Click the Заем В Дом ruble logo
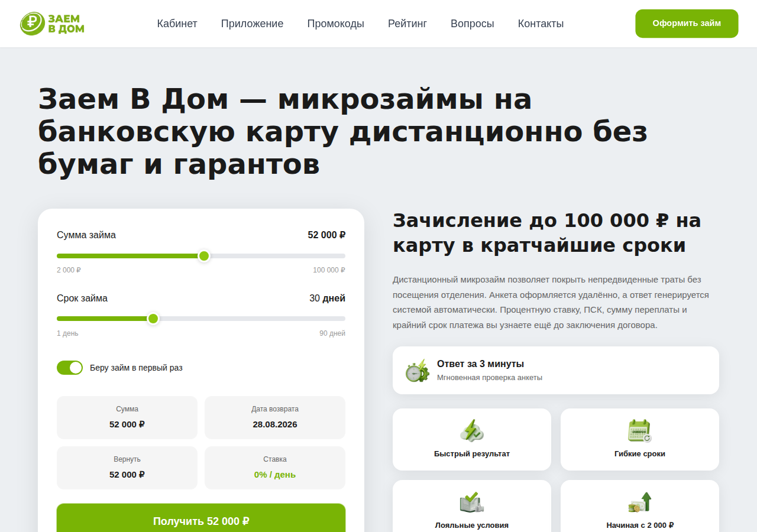 point(52,24)
